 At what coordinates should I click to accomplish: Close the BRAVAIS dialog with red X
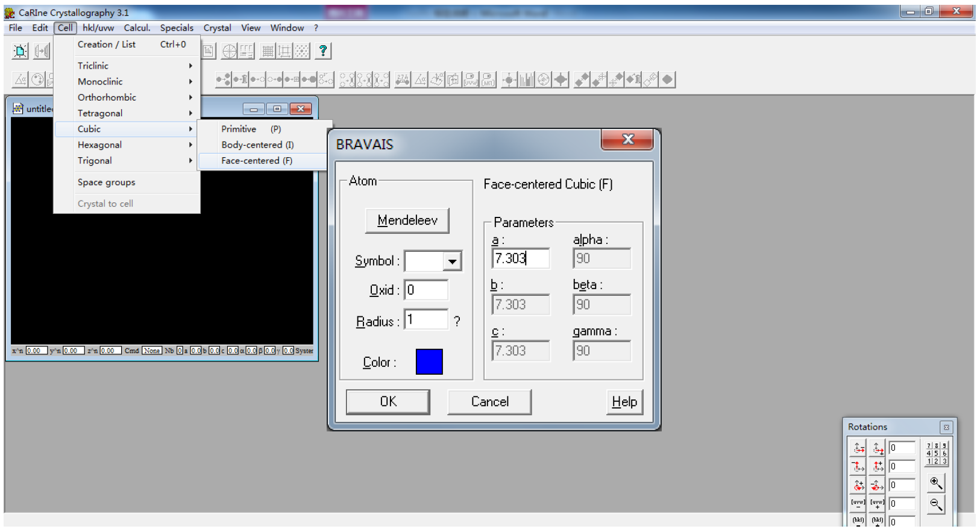627,140
